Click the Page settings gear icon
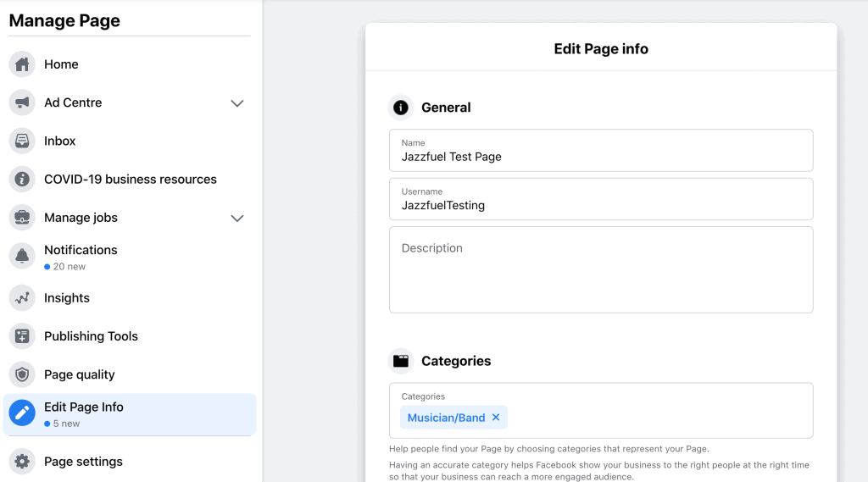This screenshot has width=868, height=482. click(22, 461)
